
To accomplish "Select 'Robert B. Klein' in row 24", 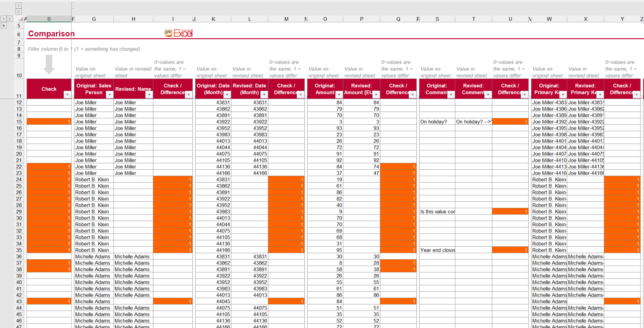I will point(92,179).
